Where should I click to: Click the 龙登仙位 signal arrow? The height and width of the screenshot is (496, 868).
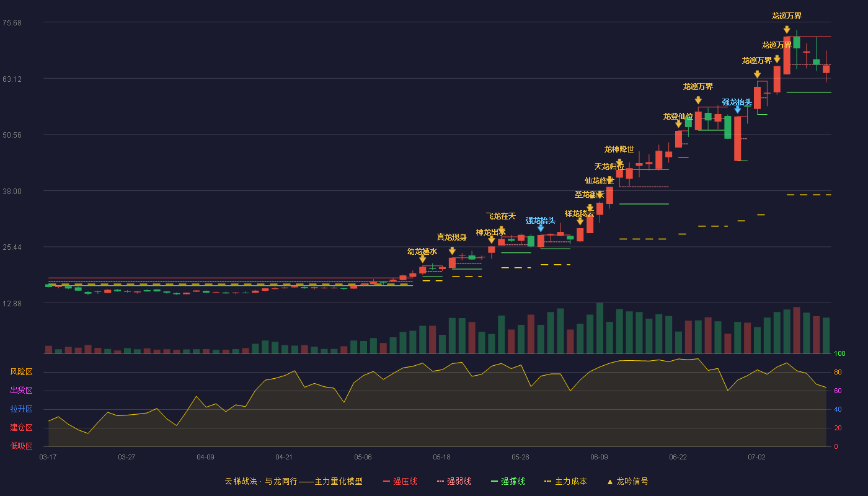[678, 124]
